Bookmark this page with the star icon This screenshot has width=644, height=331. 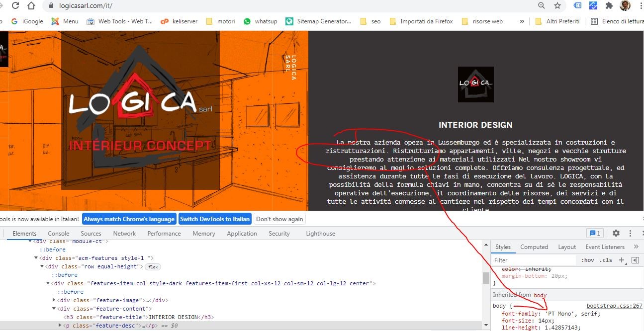coord(557,5)
